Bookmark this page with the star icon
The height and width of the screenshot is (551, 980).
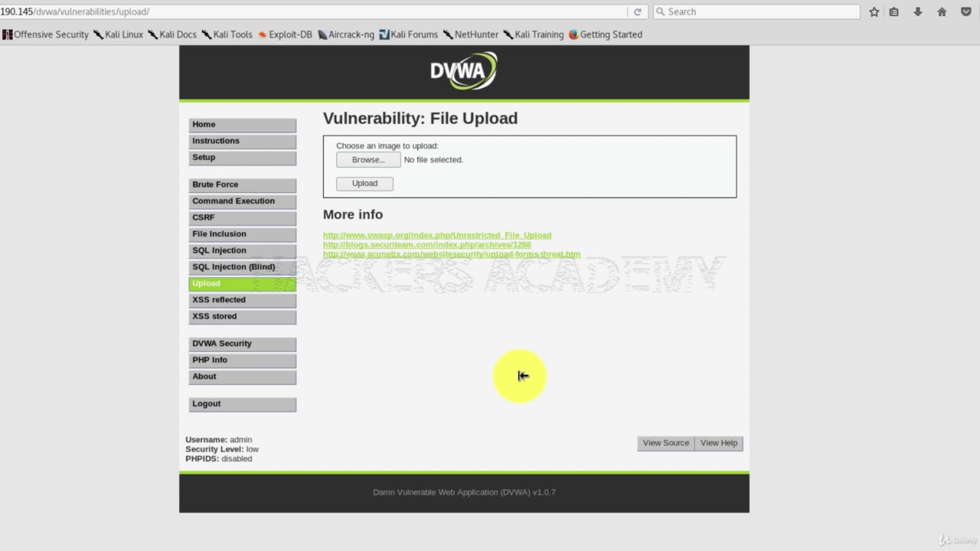click(x=874, y=11)
